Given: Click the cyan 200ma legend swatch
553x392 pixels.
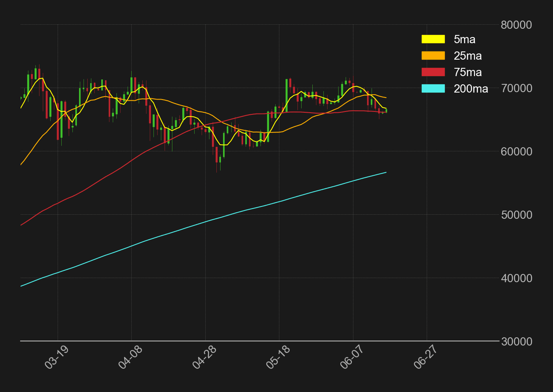Looking at the screenshot, I should pyautogui.click(x=433, y=89).
